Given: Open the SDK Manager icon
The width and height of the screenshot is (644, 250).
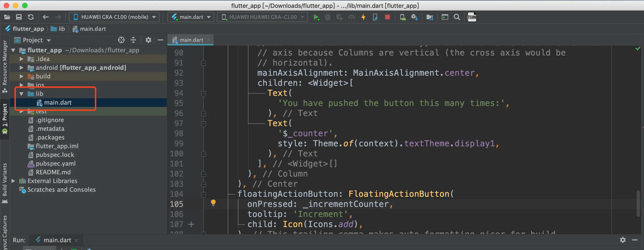Looking at the screenshot, I should point(414,17).
